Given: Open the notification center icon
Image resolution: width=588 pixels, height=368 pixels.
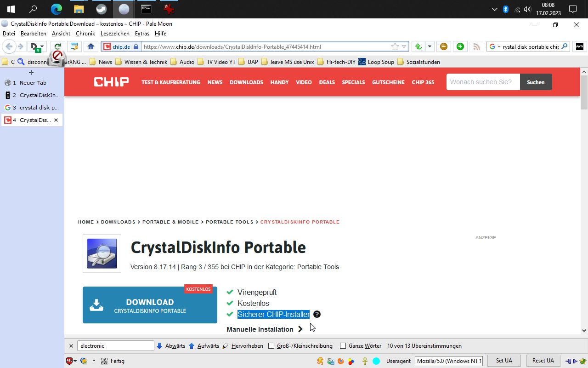Looking at the screenshot, I should 573,9.
